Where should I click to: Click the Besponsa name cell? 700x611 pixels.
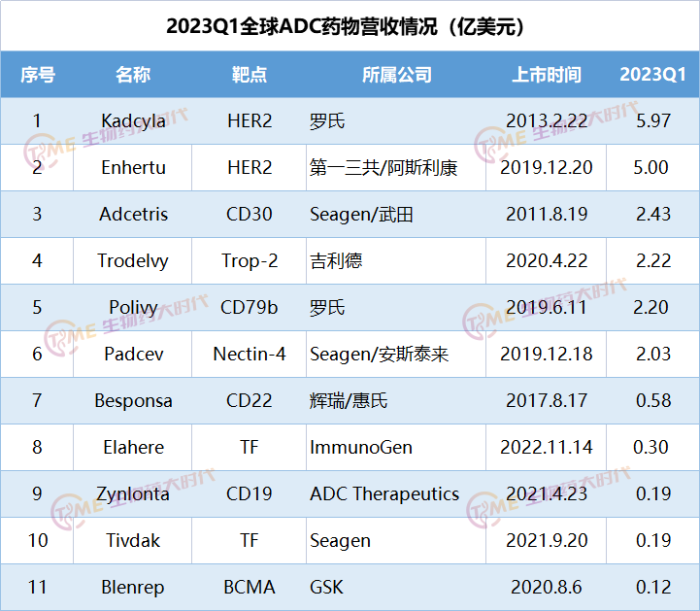(x=133, y=400)
